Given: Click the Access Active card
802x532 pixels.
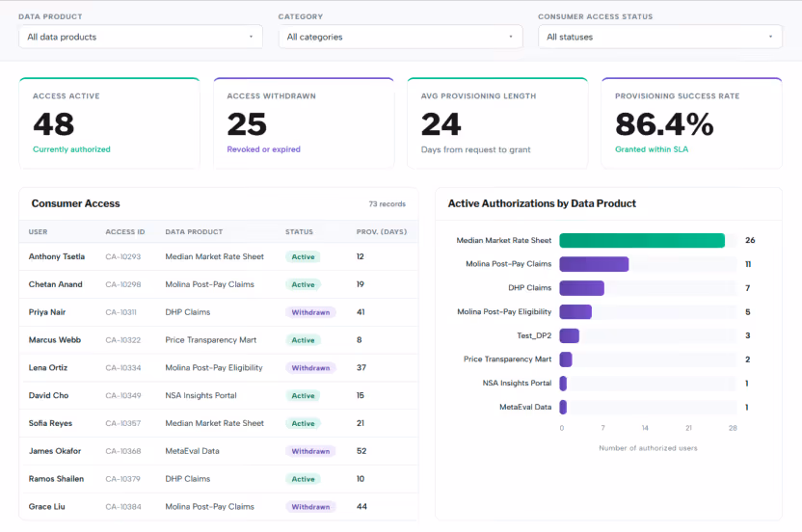Looking at the screenshot, I should tap(110, 123).
